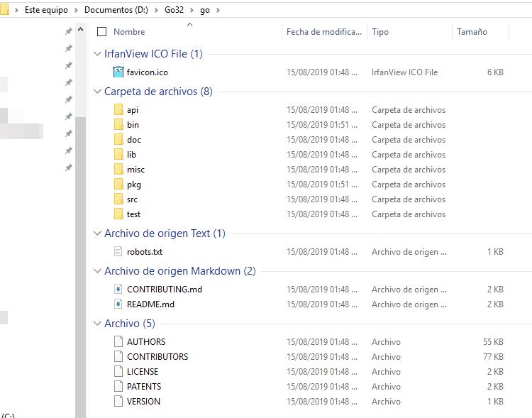Collapse the Archivo de origen Markdown group
Image resolution: width=532 pixels, height=418 pixels.
[97, 271]
